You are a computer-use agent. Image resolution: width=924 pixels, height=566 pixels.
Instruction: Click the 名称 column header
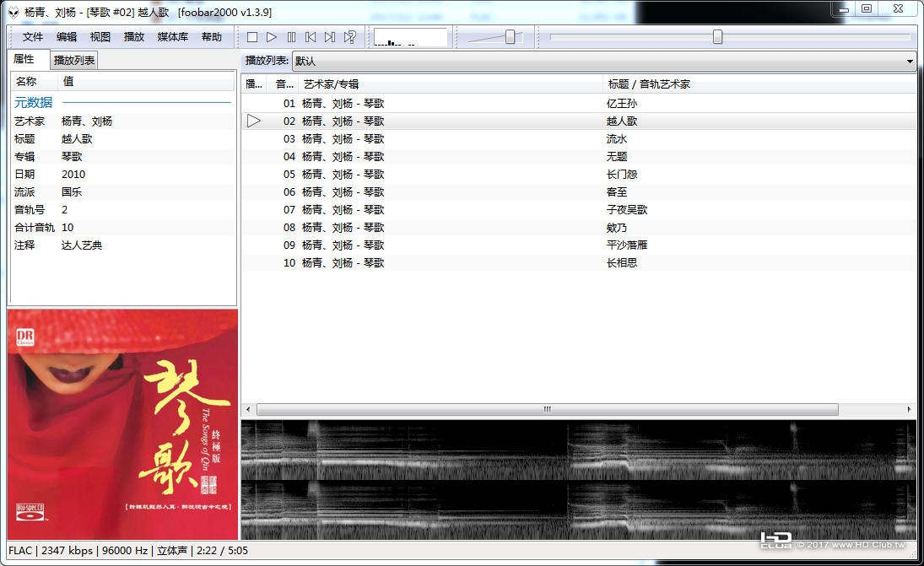[34, 81]
